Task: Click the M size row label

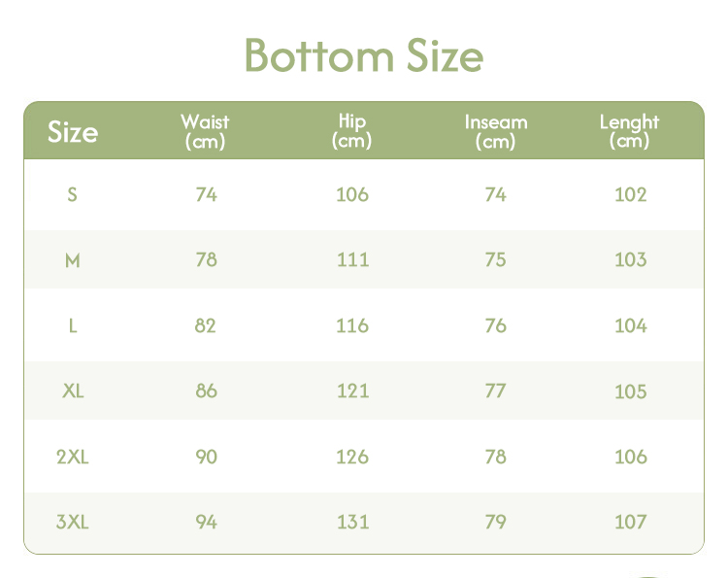Action: (x=72, y=260)
